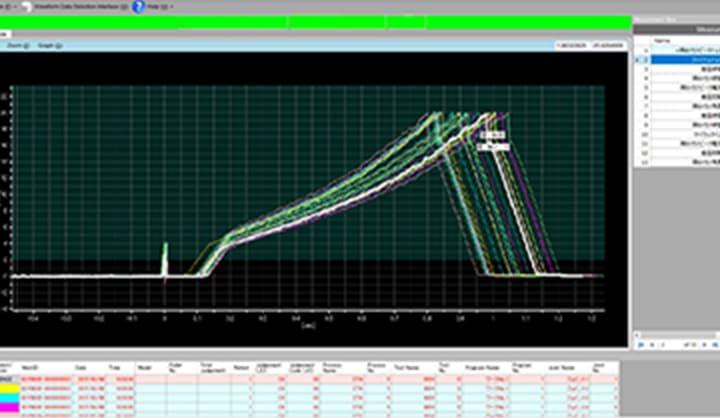Viewport: 720px width, 418px height.
Task: Click the blue Help question mark icon
Action: (139, 6)
